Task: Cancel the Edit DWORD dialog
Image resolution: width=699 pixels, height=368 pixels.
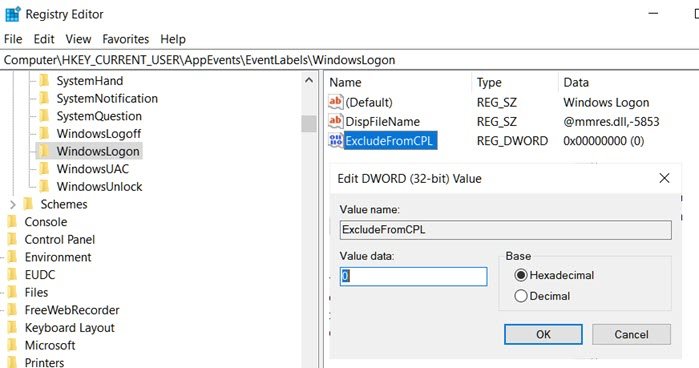Action: pyautogui.click(x=631, y=334)
